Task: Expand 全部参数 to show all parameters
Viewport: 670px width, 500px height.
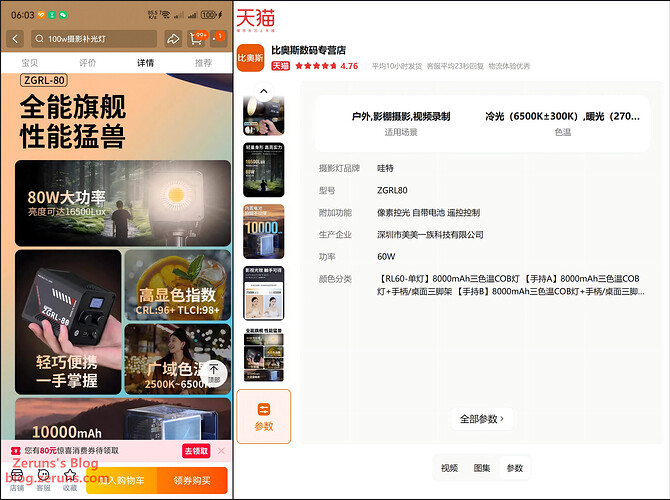Action: (481, 418)
